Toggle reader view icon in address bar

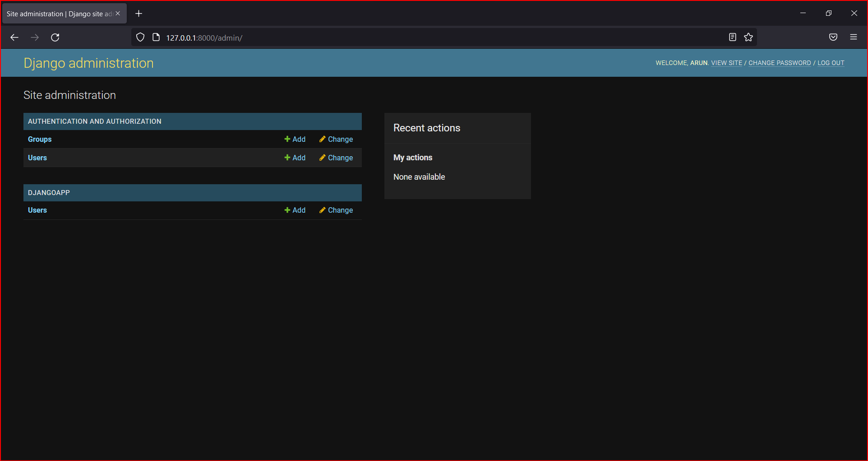coord(733,37)
